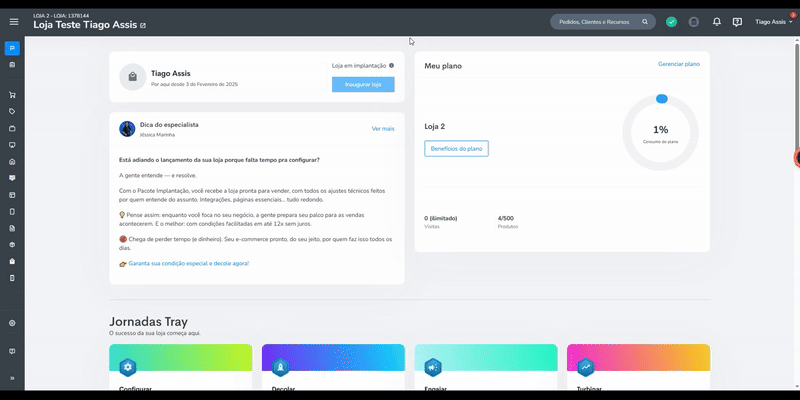This screenshot has height=400, width=800.
Task: Select the blue flag dashboard icon in sidebar
Action: 12,48
